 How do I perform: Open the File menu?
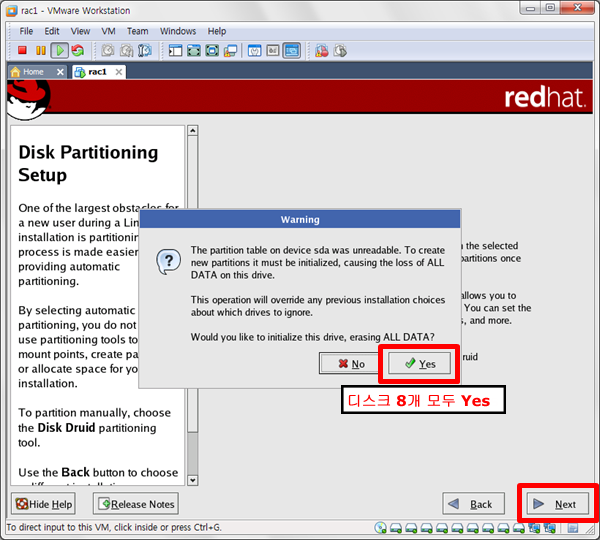coord(26,31)
